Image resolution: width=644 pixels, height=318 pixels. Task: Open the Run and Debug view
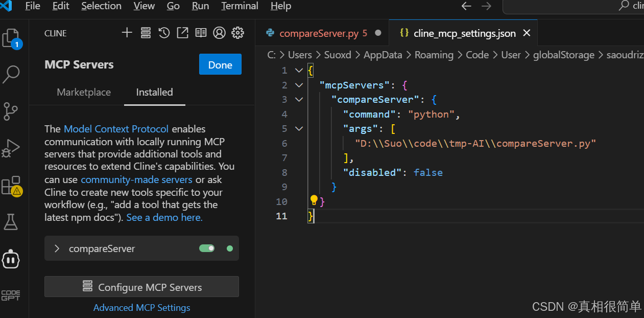pyautogui.click(x=11, y=148)
